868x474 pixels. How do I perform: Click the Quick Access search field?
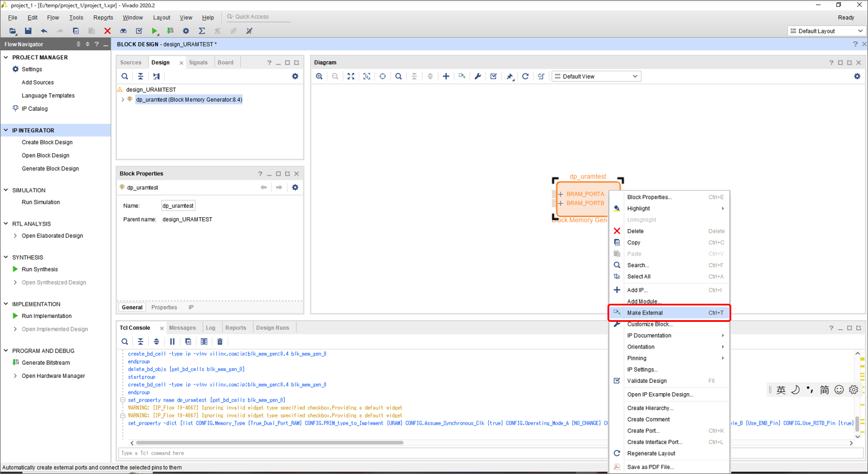(259, 17)
